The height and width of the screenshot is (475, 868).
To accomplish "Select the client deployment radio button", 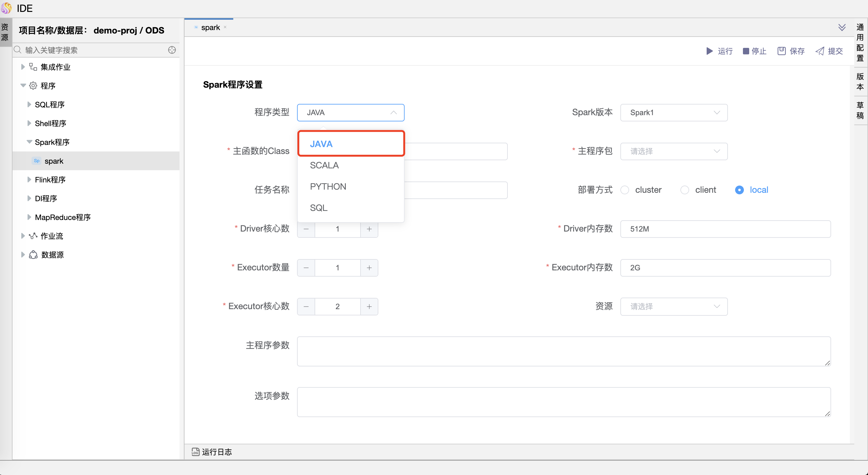I will click(684, 190).
